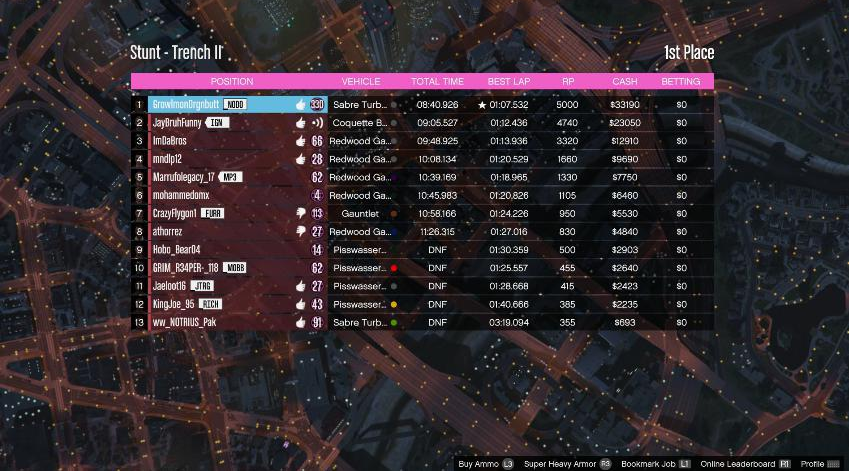Click the L3 button icon next to Buy Ammo
The width and height of the screenshot is (849, 471).
pos(508,464)
